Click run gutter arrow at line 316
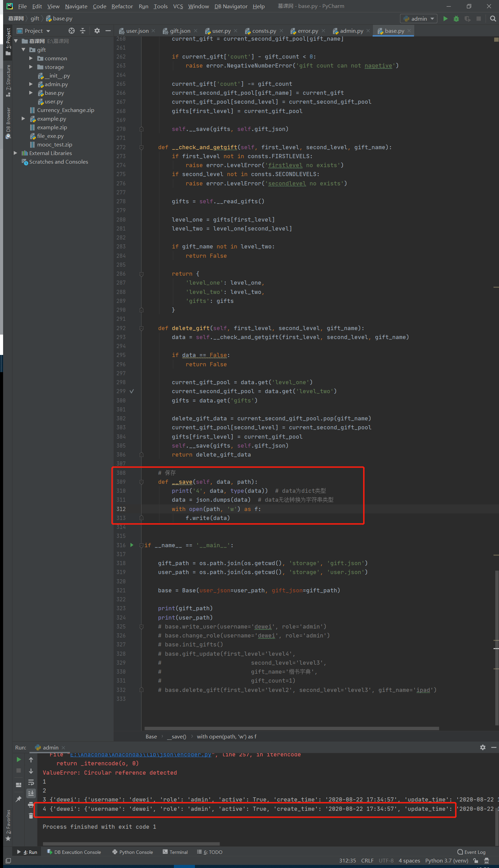 (x=132, y=545)
